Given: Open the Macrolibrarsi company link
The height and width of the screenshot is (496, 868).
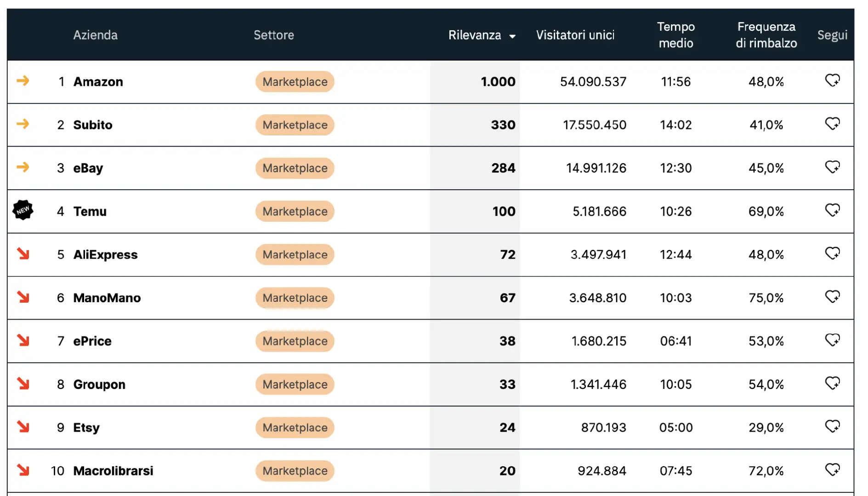Looking at the screenshot, I should [113, 471].
